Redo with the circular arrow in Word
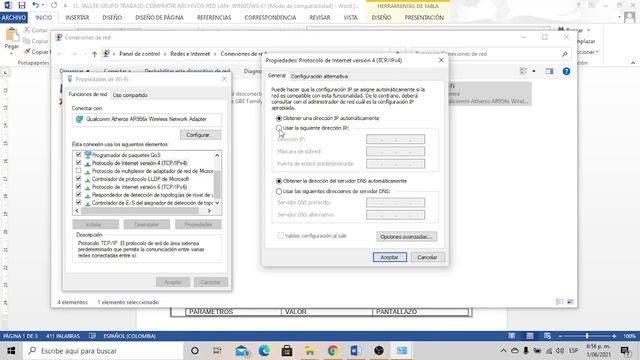The image size is (640, 360). pyautogui.click(x=54, y=5)
